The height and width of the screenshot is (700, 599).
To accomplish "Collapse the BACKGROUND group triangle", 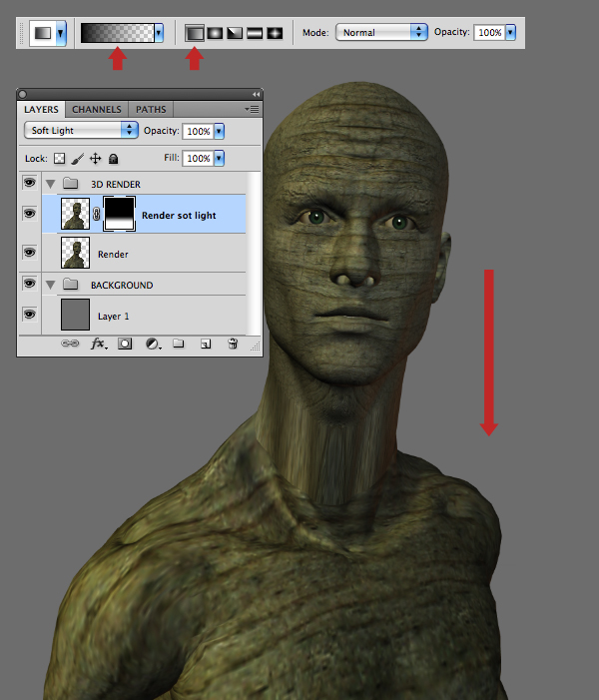I will 51,285.
